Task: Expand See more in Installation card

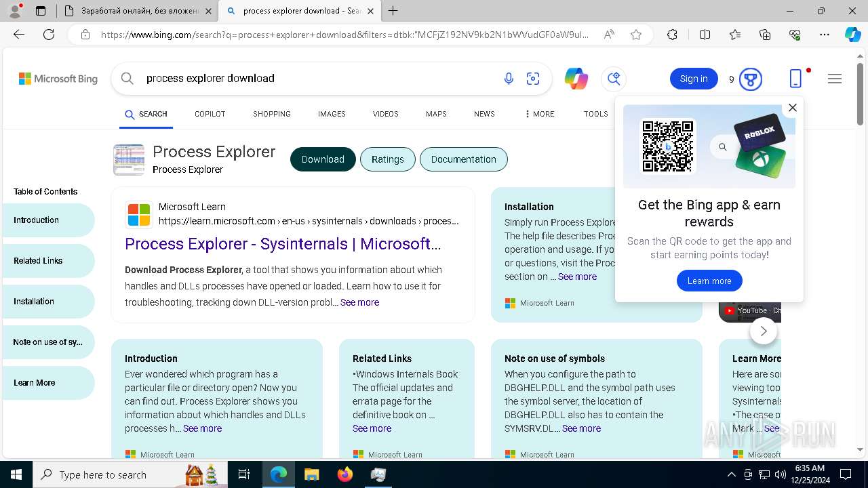Action: pyautogui.click(x=577, y=277)
